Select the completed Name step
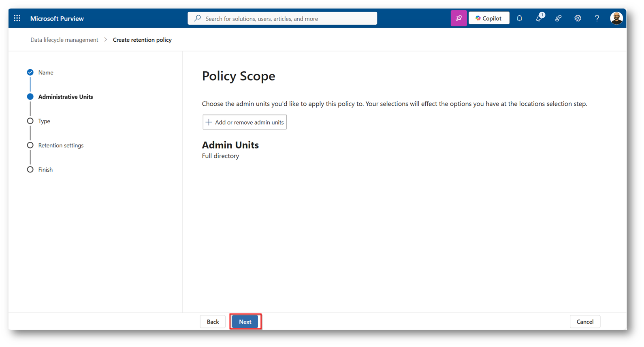 [x=45, y=72]
